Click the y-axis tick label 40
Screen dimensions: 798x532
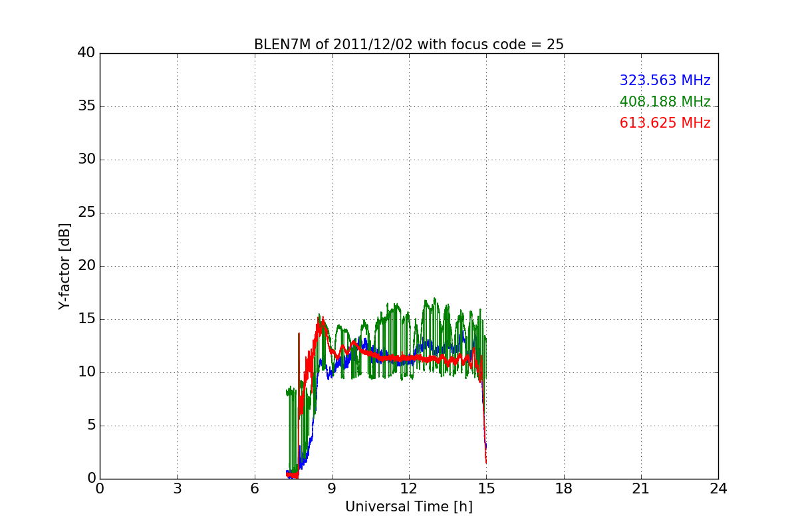click(x=86, y=53)
